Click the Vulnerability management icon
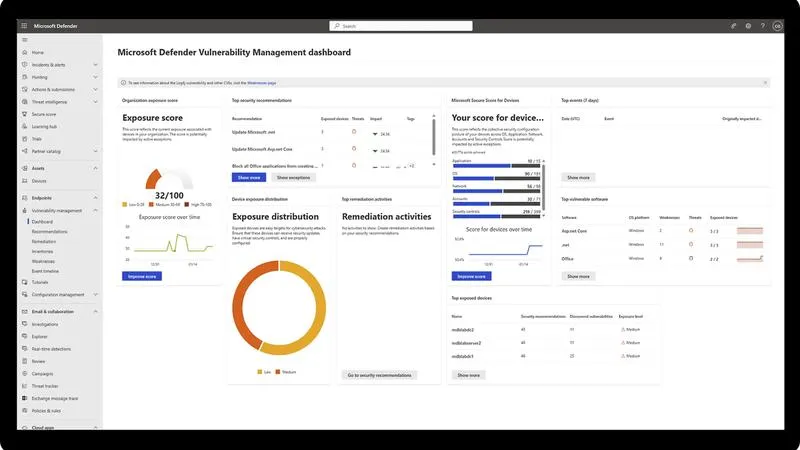 [24, 210]
